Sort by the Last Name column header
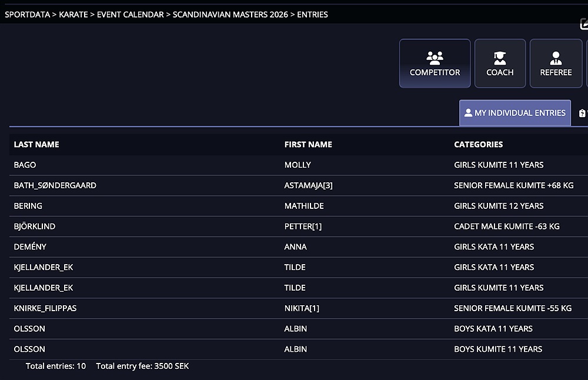 pyautogui.click(x=36, y=144)
